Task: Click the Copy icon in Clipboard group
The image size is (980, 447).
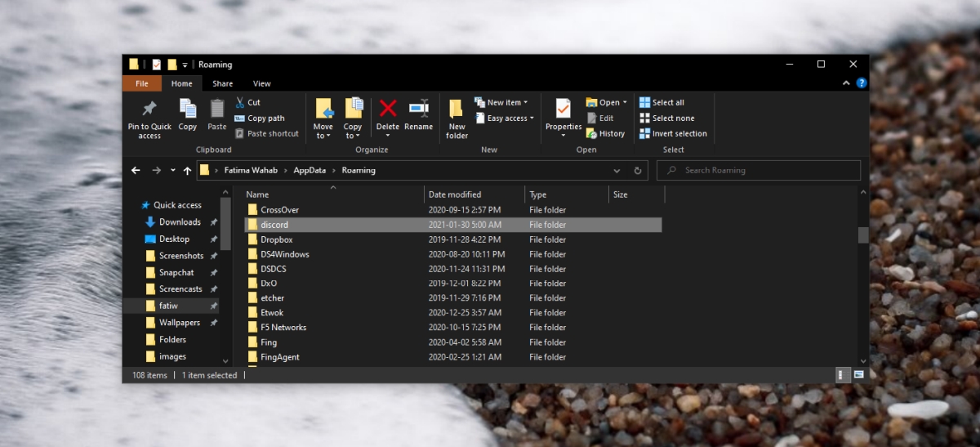Action: (188, 109)
